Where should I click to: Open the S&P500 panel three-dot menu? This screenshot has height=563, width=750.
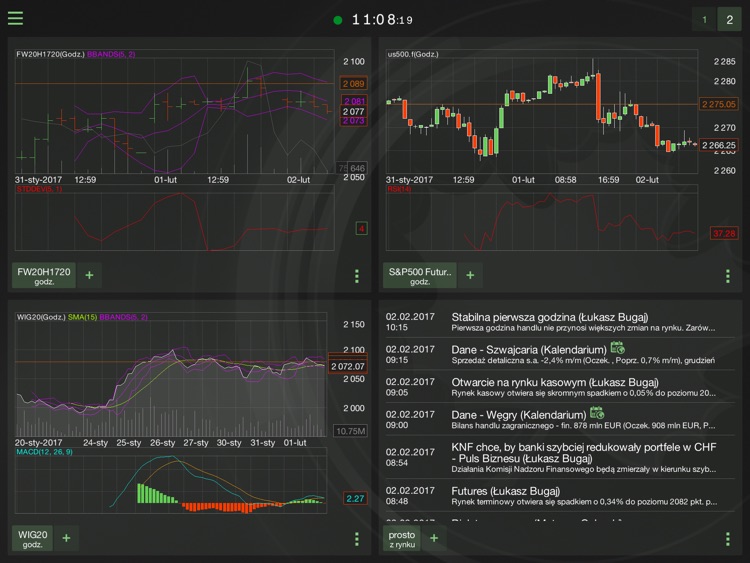(x=728, y=276)
